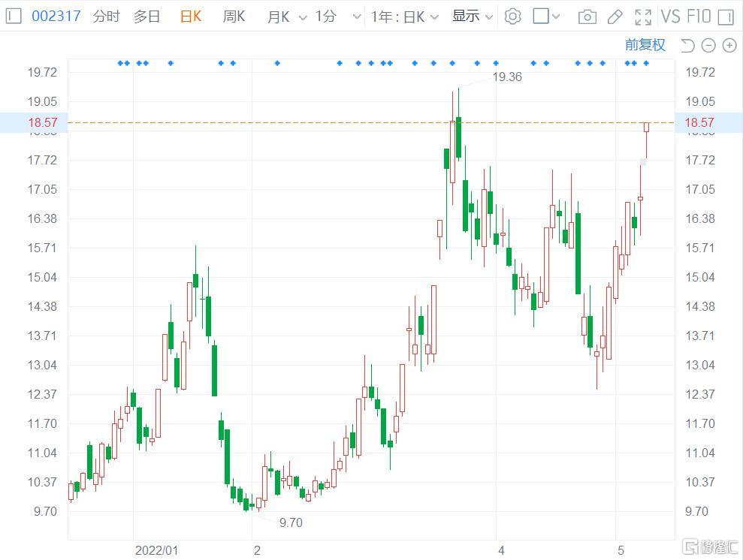
Task: Click the 13.04 value on right price axis
Action: coord(700,365)
